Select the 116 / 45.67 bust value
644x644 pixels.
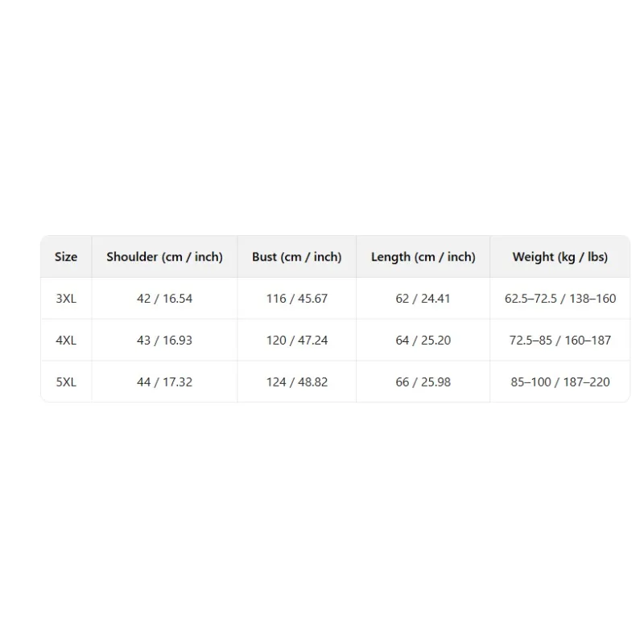pyautogui.click(x=297, y=298)
